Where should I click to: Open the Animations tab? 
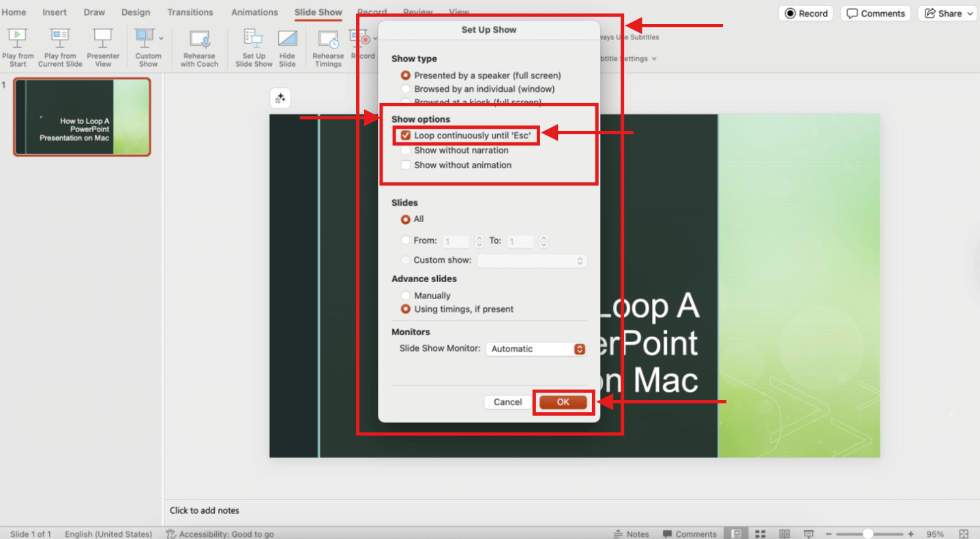(x=254, y=12)
